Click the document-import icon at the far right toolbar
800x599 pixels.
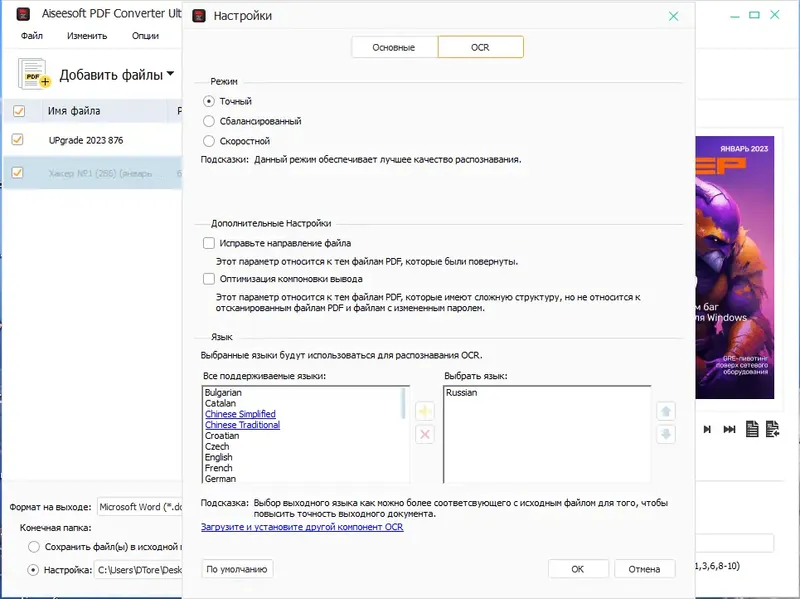[x=773, y=428]
